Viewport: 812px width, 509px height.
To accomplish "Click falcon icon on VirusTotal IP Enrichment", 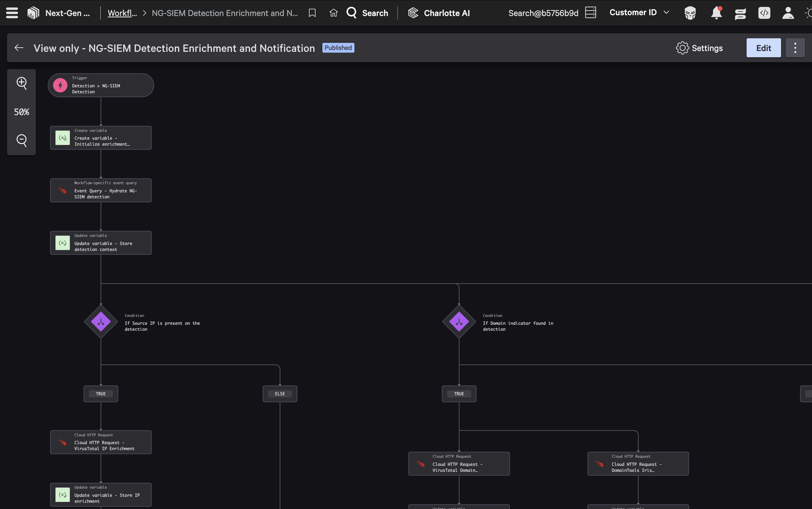I will [63, 442].
